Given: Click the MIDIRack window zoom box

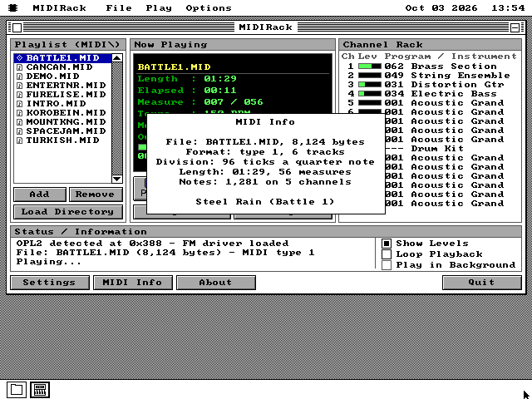Looking at the screenshot, I should point(515,27).
